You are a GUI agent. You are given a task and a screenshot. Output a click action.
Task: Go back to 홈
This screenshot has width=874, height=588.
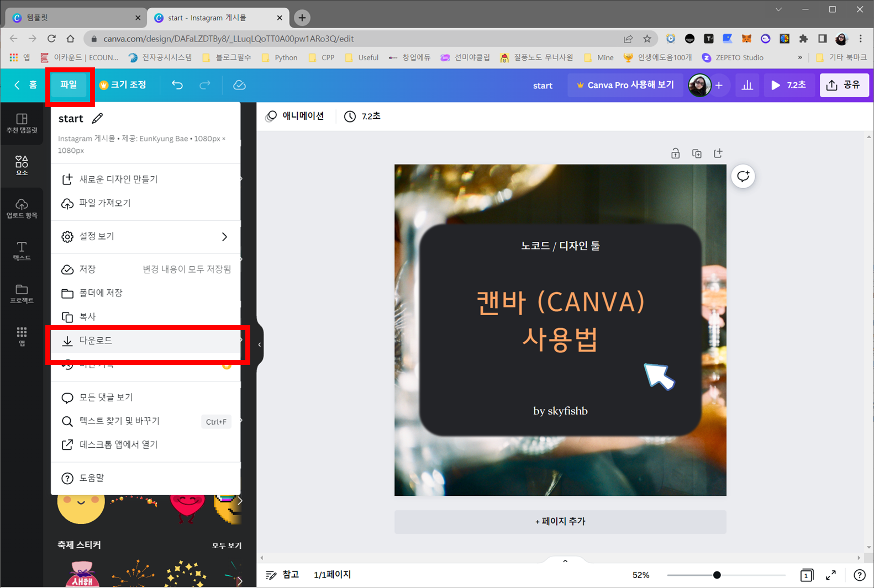pos(25,85)
